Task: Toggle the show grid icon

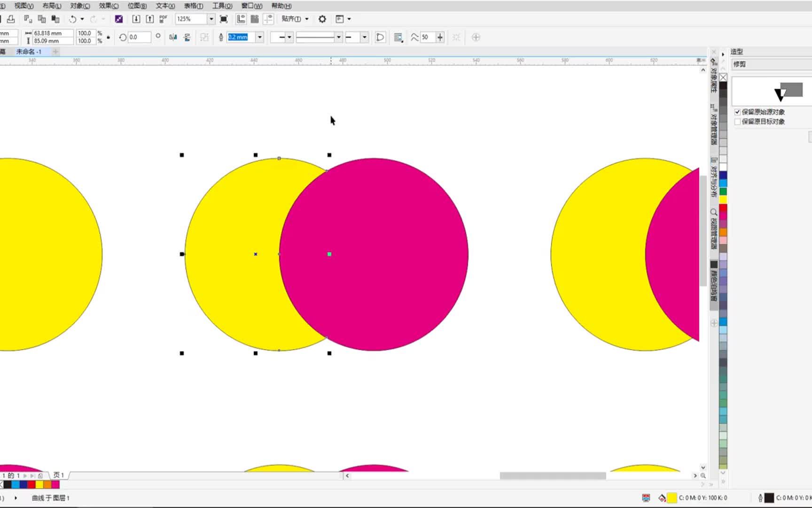Action: tap(255, 19)
